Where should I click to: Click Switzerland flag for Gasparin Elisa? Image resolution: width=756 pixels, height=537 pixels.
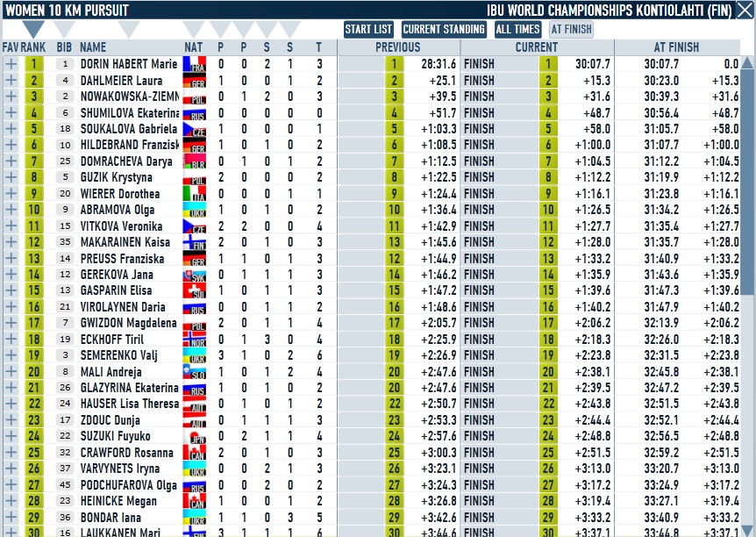pyautogui.click(x=195, y=290)
